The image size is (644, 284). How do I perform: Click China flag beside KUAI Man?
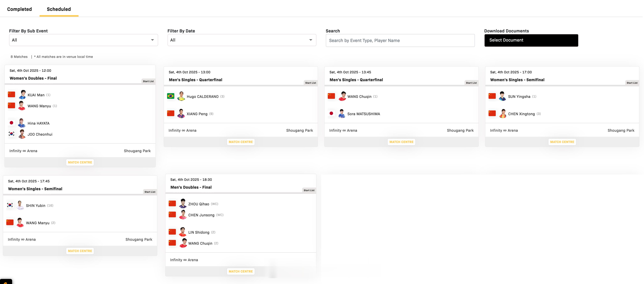(11, 95)
